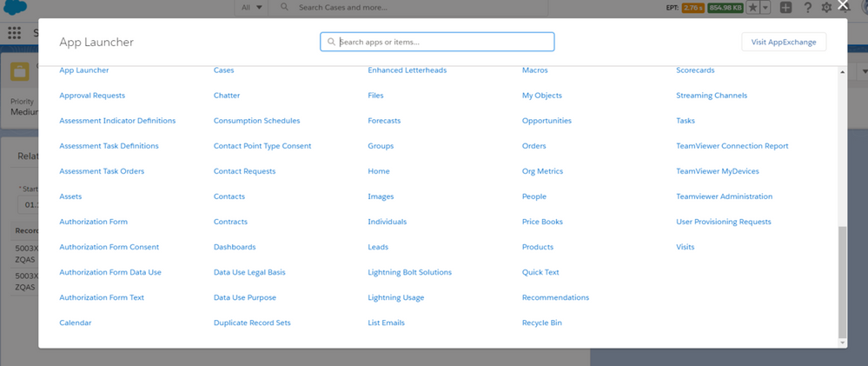Open the Assets item

pyautogui.click(x=70, y=196)
